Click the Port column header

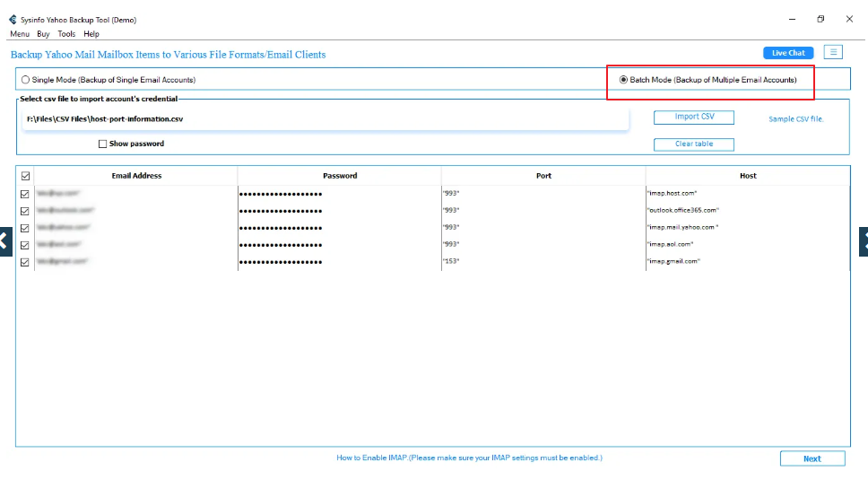[543, 176]
